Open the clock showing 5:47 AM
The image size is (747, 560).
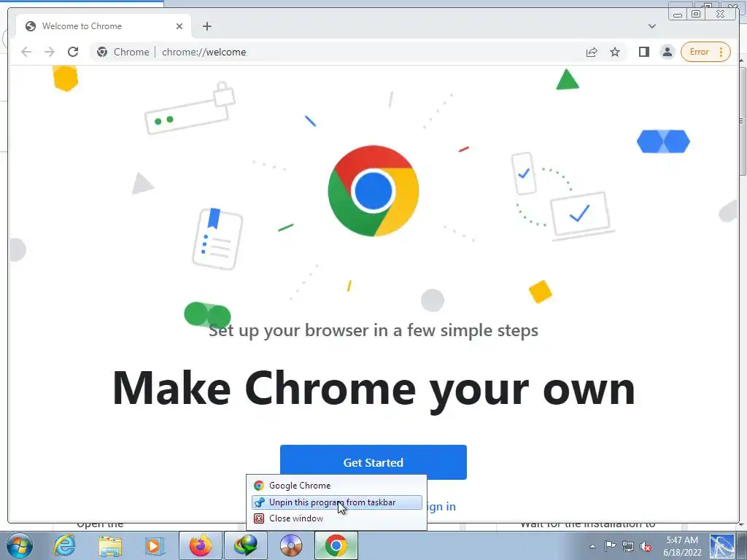682,546
